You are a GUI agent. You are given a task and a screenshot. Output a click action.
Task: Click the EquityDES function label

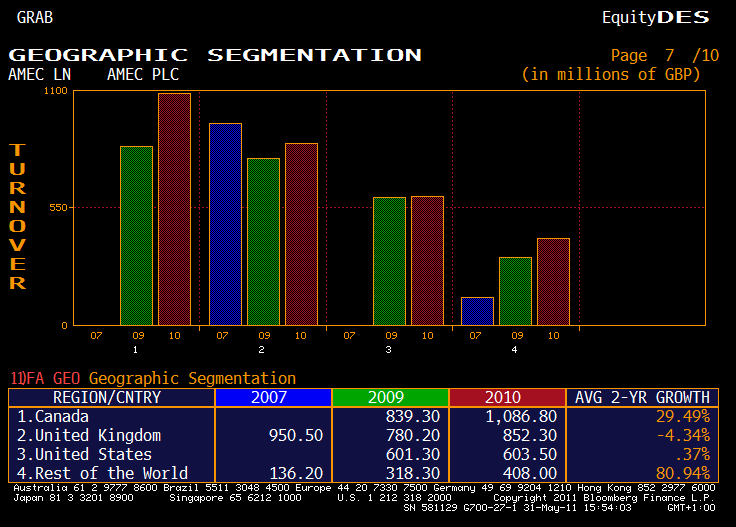656,17
